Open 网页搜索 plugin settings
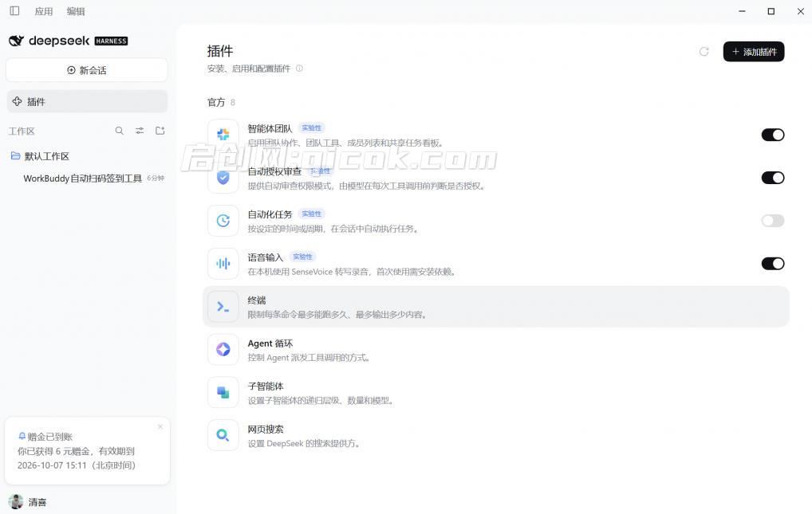Viewport: 812px width, 514px height. coord(495,435)
